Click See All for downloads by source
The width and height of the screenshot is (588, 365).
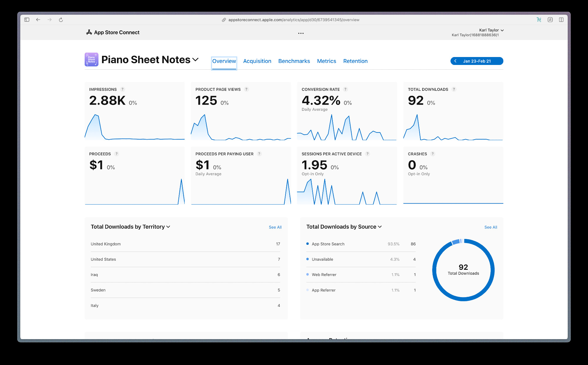(x=491, y=227)
